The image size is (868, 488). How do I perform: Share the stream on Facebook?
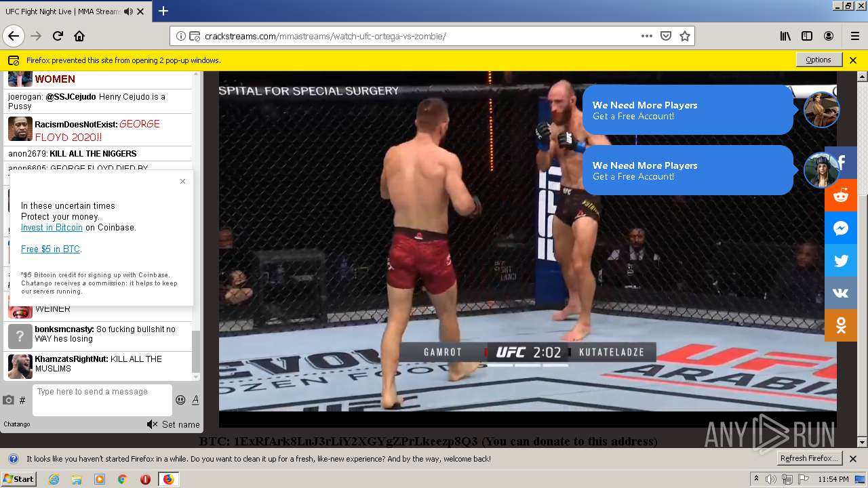click(841, 163)
